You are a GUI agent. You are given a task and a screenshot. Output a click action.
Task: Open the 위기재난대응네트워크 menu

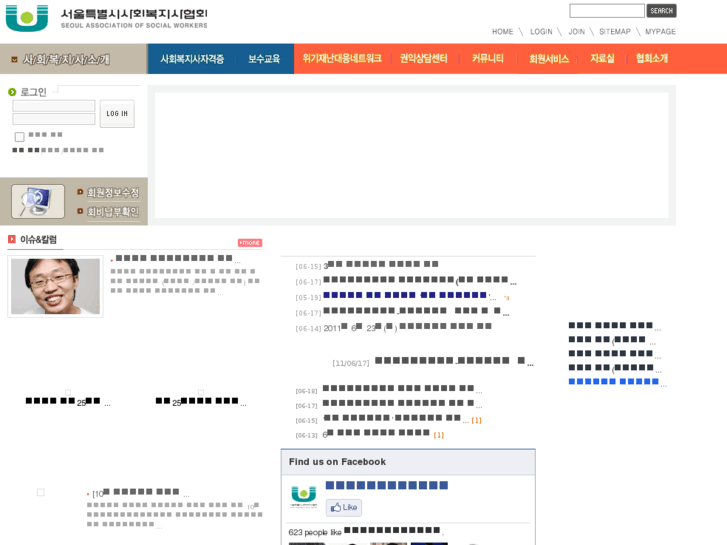pyautogui.click(x=342, y=58)
